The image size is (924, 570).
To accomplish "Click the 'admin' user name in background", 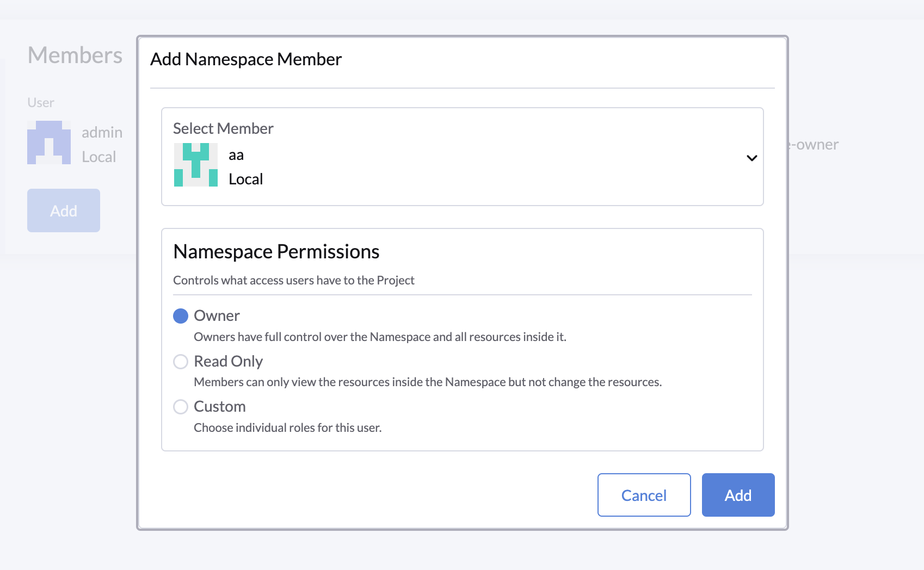I will pos(102,132).
